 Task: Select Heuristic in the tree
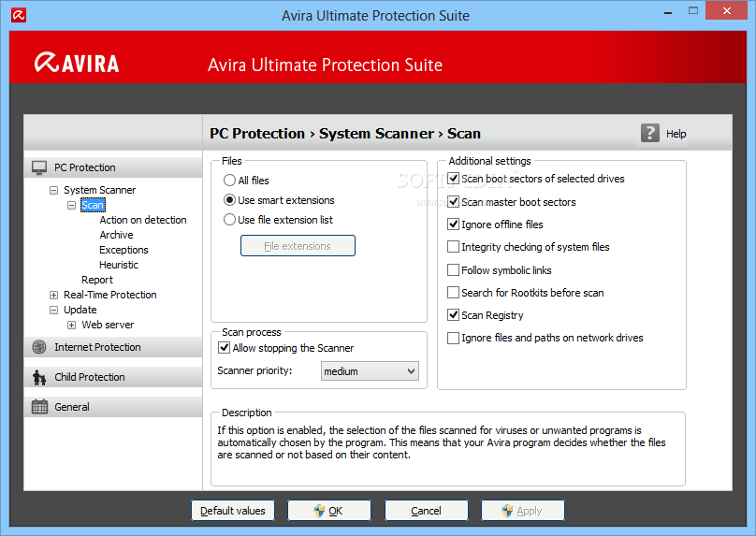coord(119,265)
